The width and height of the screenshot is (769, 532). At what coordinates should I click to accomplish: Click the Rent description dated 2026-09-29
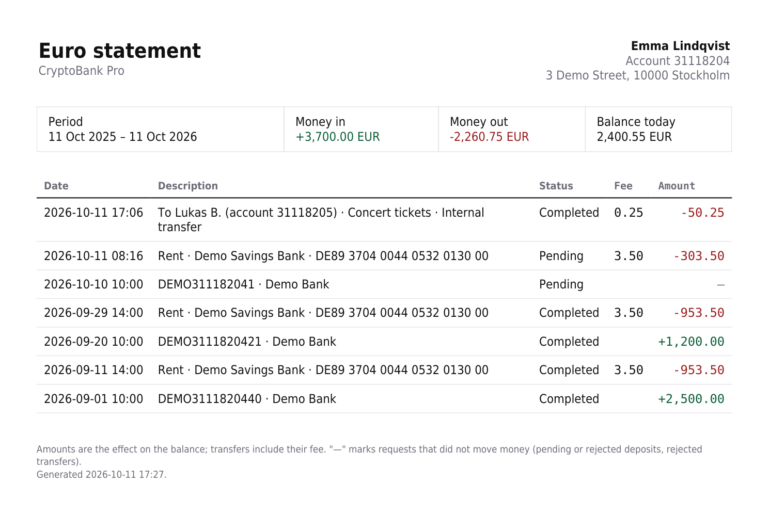(x=323, y=313)
